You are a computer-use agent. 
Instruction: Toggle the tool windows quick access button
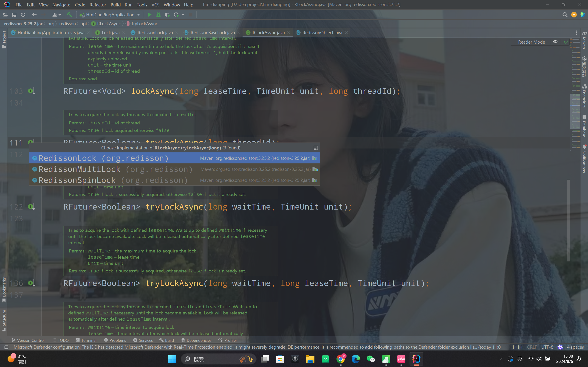tap(6, 347)
